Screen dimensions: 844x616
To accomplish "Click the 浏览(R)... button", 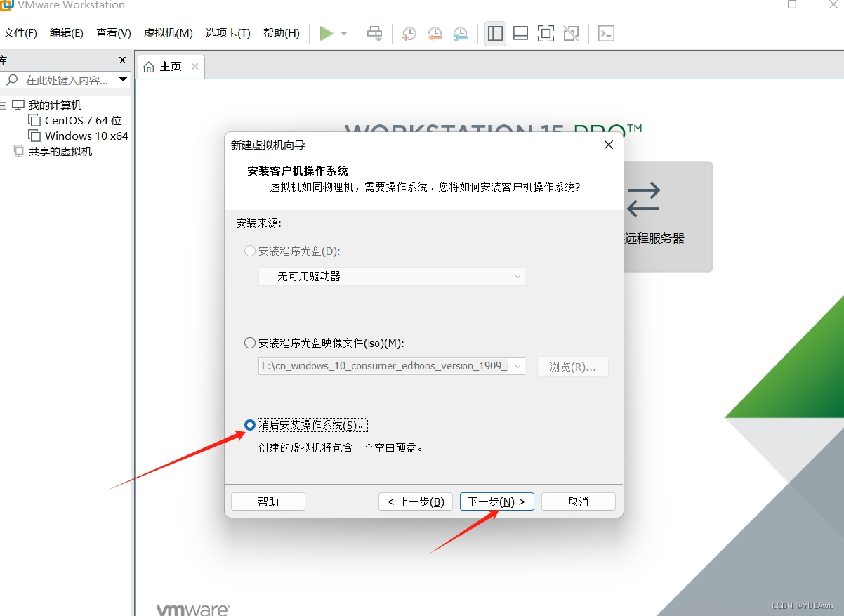I will point(573,367).
